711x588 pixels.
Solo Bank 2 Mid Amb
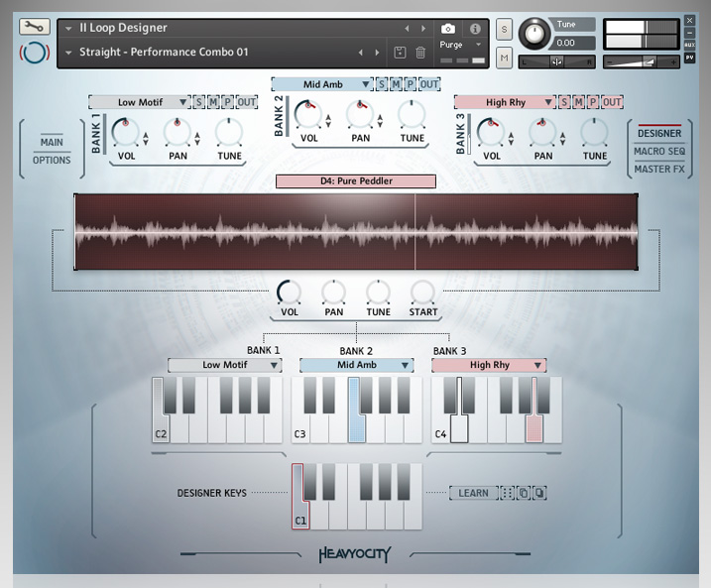382,84
